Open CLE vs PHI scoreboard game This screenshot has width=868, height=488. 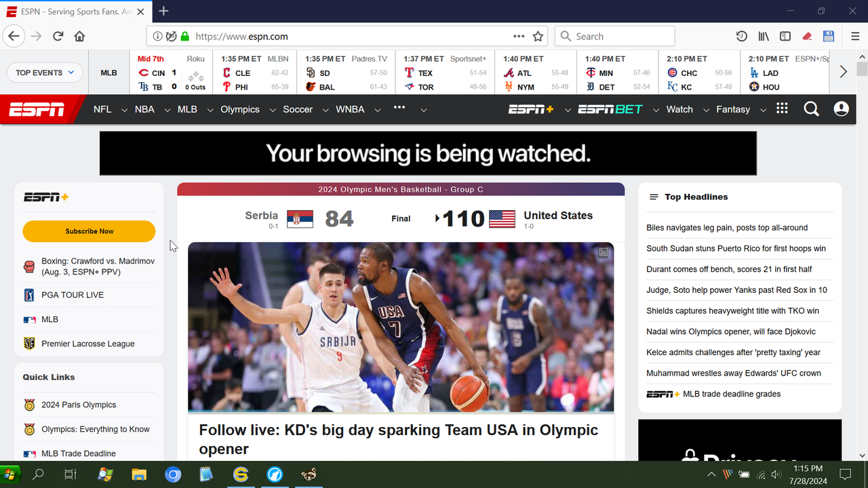coord(255,73)
